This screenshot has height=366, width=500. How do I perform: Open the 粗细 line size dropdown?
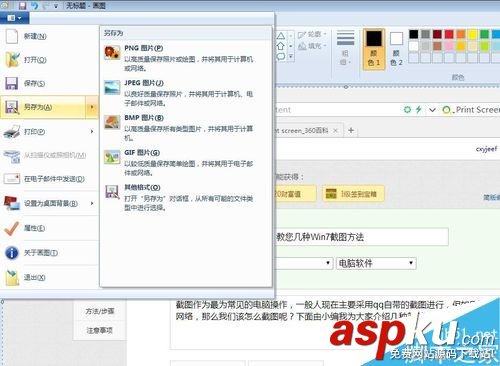(345, 48)
